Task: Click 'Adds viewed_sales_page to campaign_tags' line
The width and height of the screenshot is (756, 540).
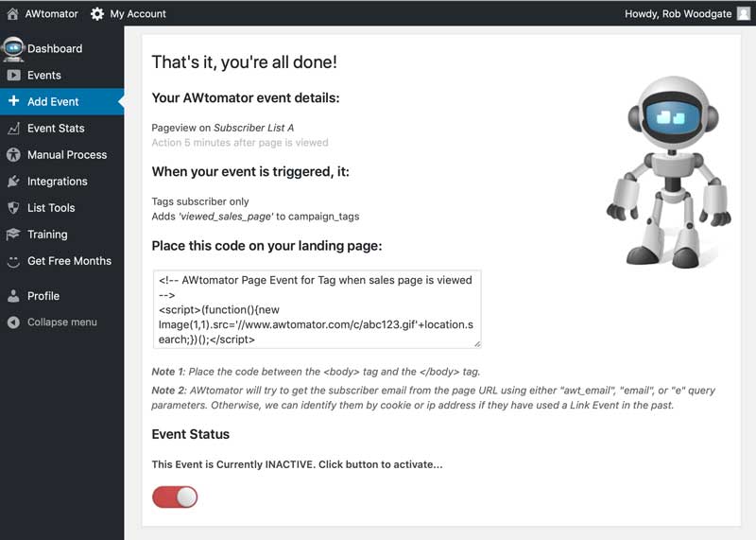Action: 255,217
